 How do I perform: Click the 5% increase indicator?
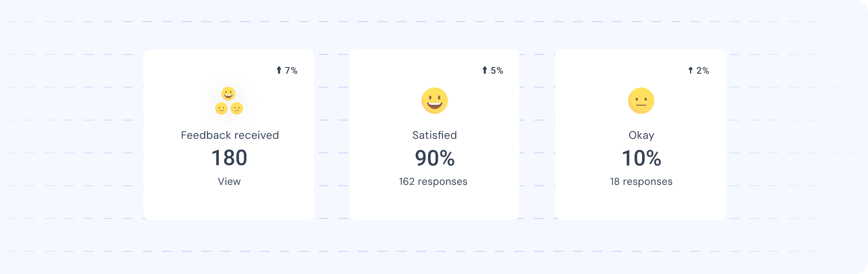[497, 71]
